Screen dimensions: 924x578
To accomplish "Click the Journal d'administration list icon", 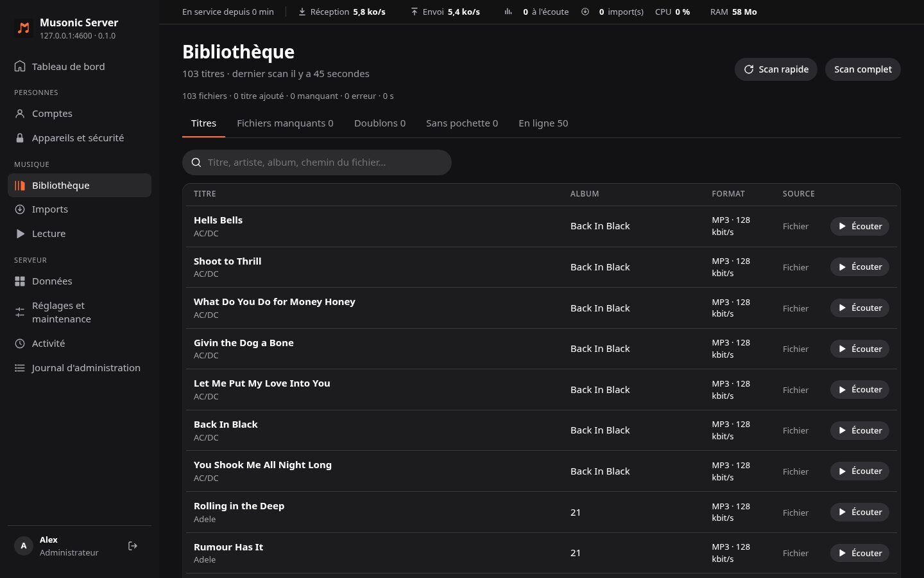I will pos(20,368).
